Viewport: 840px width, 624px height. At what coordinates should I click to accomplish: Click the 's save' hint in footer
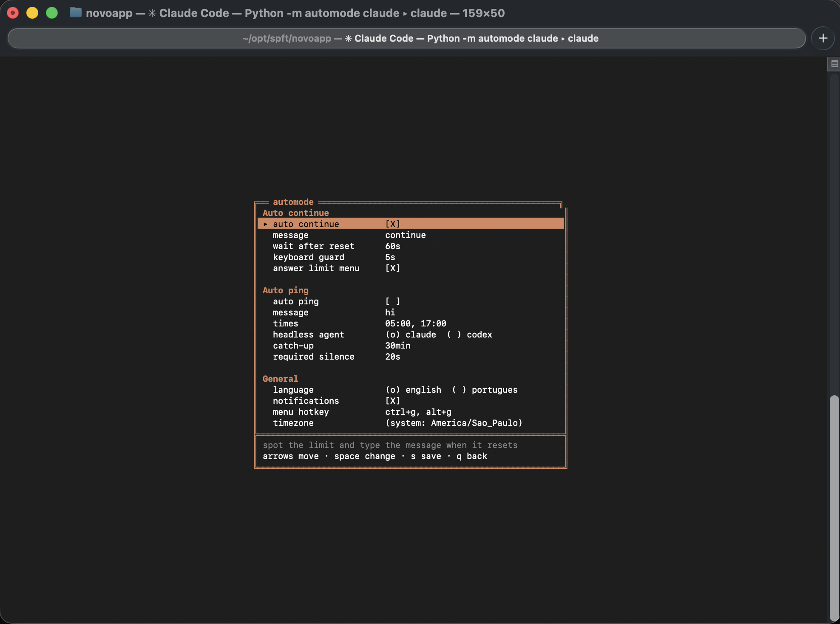[426, 456]
